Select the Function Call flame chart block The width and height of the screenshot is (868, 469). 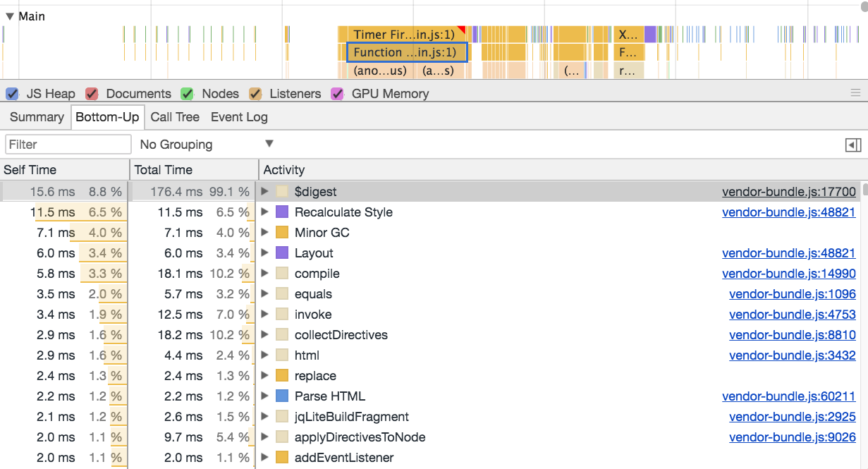(x=408, y=52)
